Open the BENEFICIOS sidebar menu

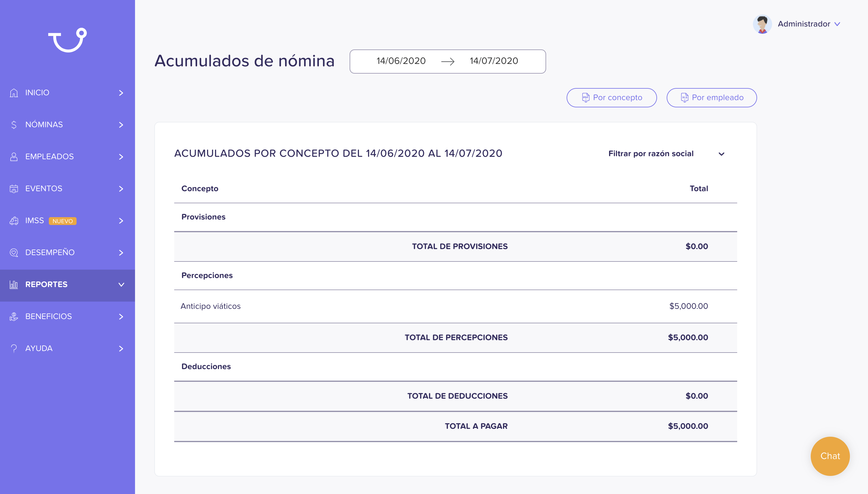[68, 317]
